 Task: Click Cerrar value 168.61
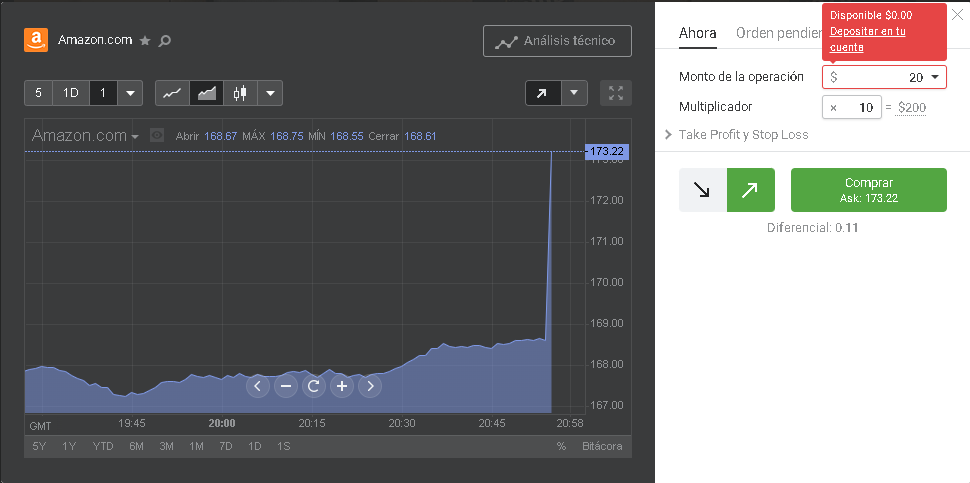pos(420,135)
